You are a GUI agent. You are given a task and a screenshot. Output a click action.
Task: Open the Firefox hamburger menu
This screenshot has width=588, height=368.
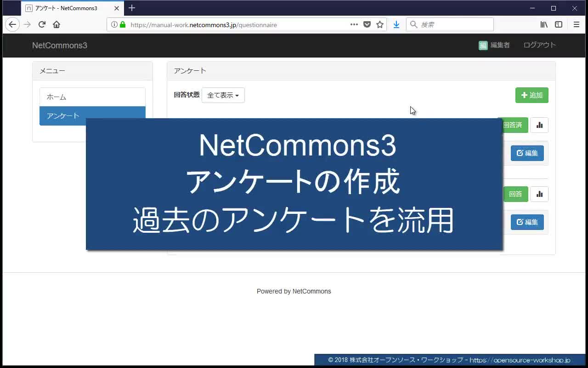[x=577, y=25]
